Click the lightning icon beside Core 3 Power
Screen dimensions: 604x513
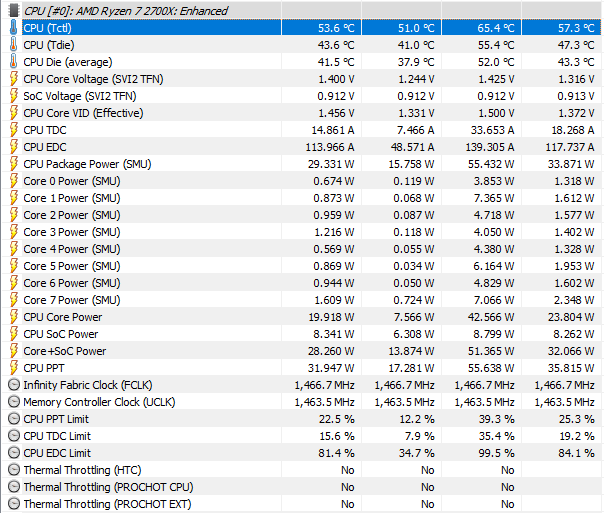coord(13,232)
